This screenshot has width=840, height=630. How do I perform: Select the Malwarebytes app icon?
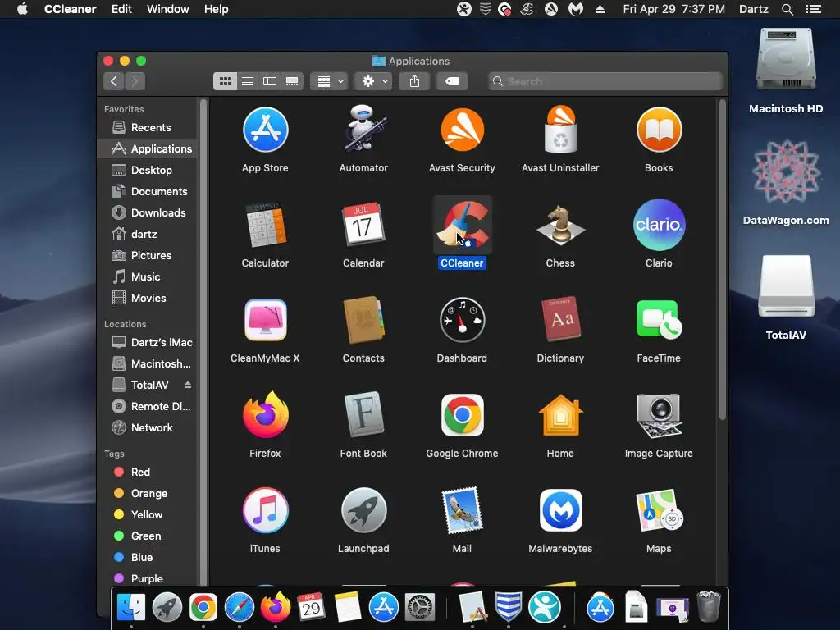point(560,510)
